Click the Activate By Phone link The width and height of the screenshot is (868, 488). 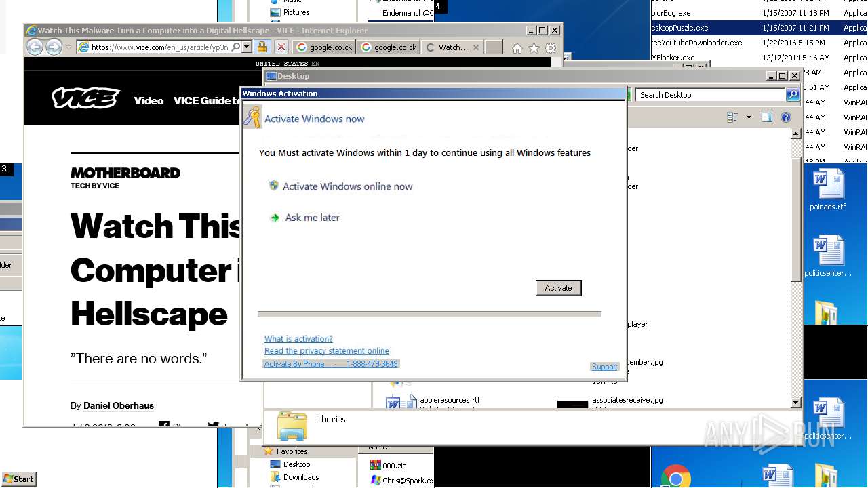331,364
